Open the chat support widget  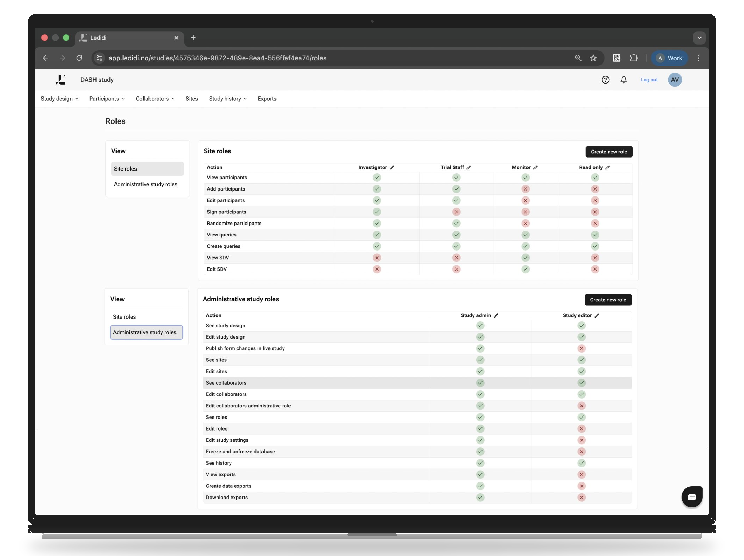[691, 497]
